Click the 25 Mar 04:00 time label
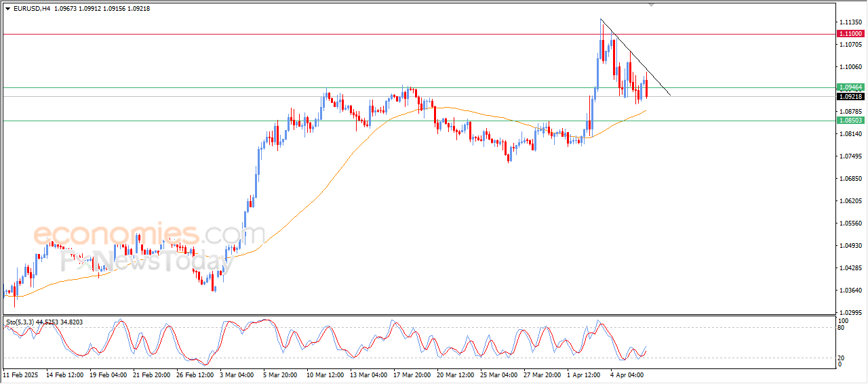 (498, 374)
